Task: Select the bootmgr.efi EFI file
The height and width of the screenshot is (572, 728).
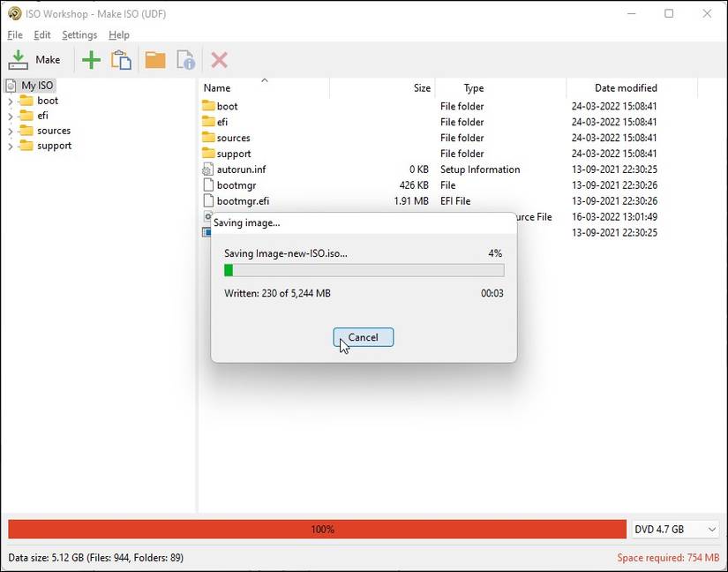Action: coord(242,200)
